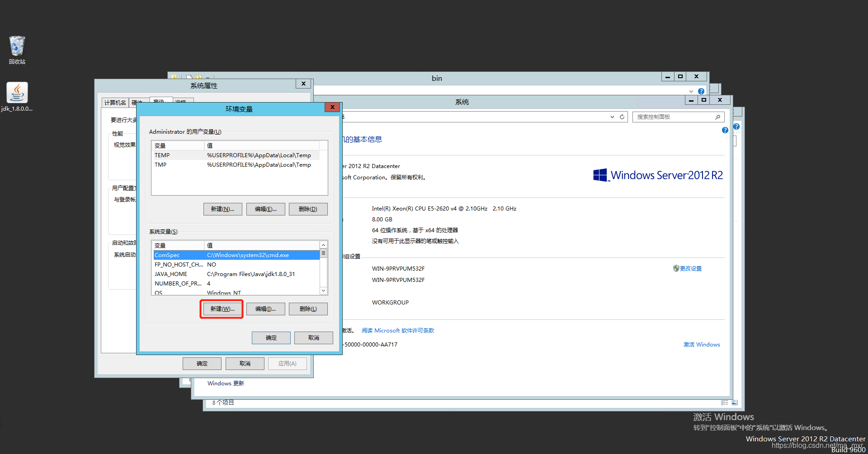Click 编辑(I) for system variables

click(265, 309)
